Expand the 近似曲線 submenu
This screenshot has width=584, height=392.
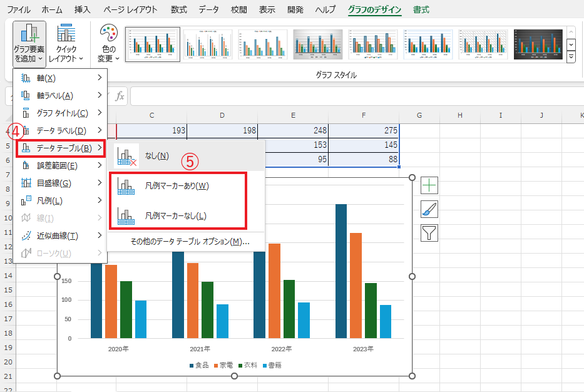61,235
